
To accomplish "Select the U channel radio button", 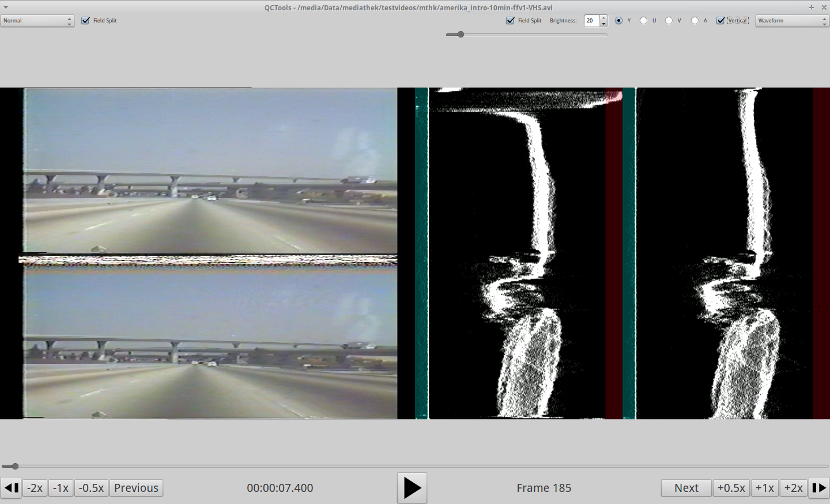I will [x=643, y=21].
